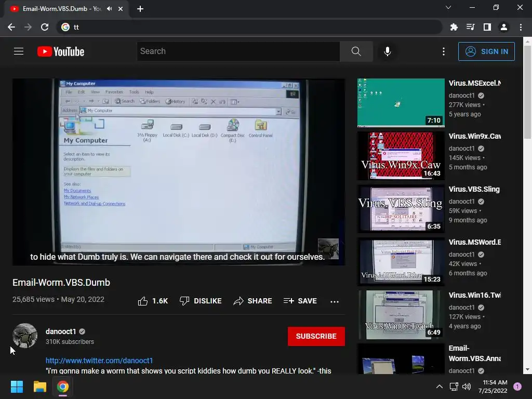Expand the system tray hidden icons chevron

pos(440,387)
